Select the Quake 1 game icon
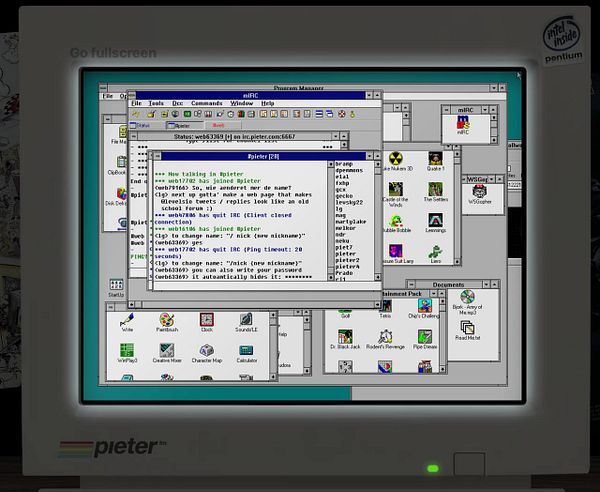This screenshot has width=600, height=492. [435, 161]
